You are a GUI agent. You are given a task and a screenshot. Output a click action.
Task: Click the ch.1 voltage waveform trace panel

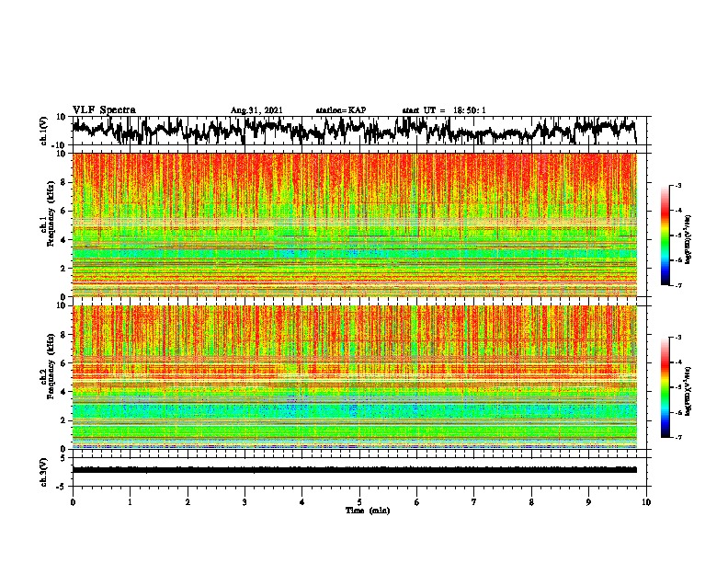click(359, 131)
